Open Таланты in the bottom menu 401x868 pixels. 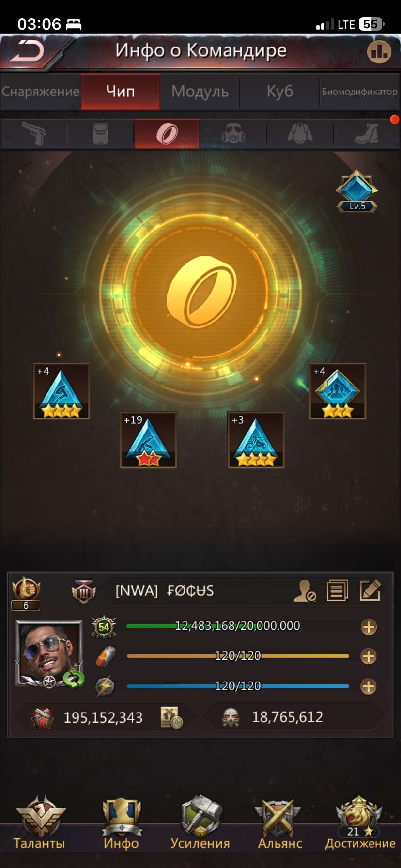tap(39, 823)
